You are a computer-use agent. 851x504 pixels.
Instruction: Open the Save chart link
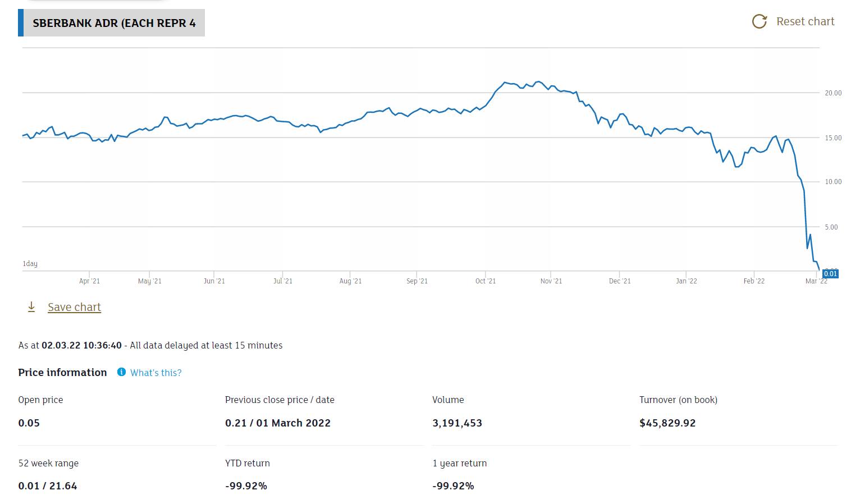click(74, 307)
